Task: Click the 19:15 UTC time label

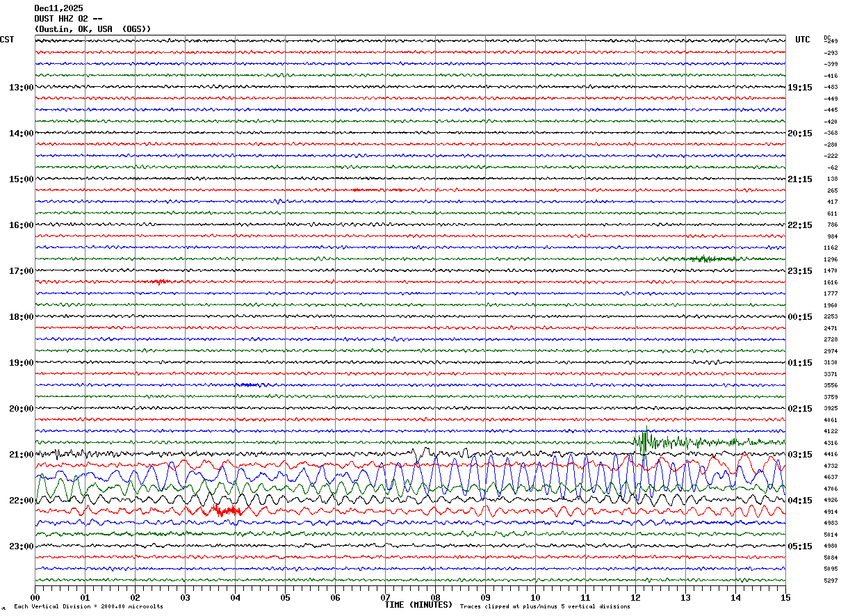Action: pyautogui.click(x=799, y=88)
